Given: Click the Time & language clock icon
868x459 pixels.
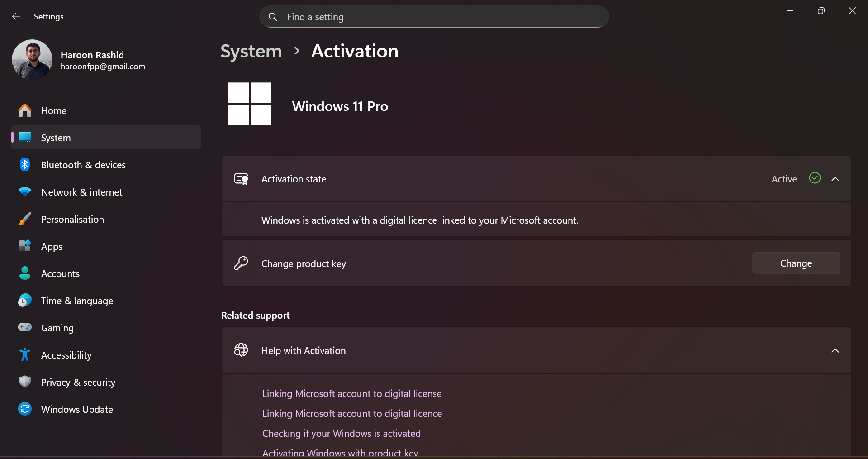Looking at the screenshot, I should pos(25,301).
